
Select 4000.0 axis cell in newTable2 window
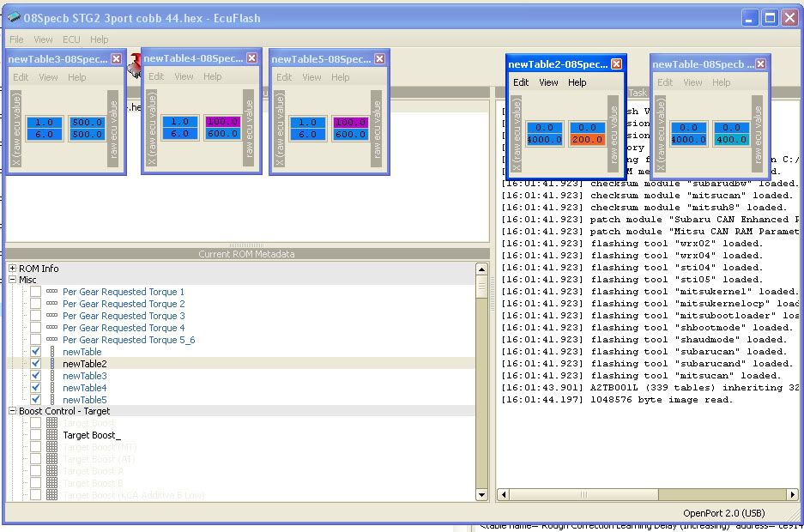545,139
